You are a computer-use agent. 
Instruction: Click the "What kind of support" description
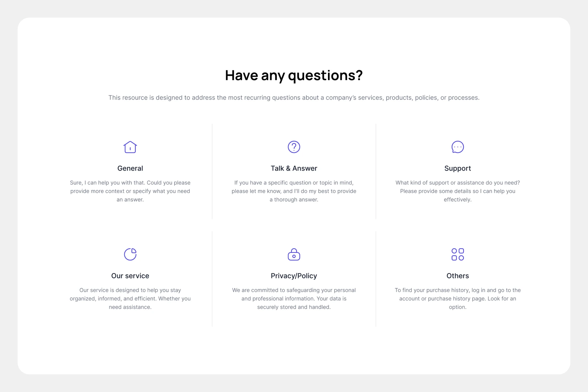click(458, 191)
